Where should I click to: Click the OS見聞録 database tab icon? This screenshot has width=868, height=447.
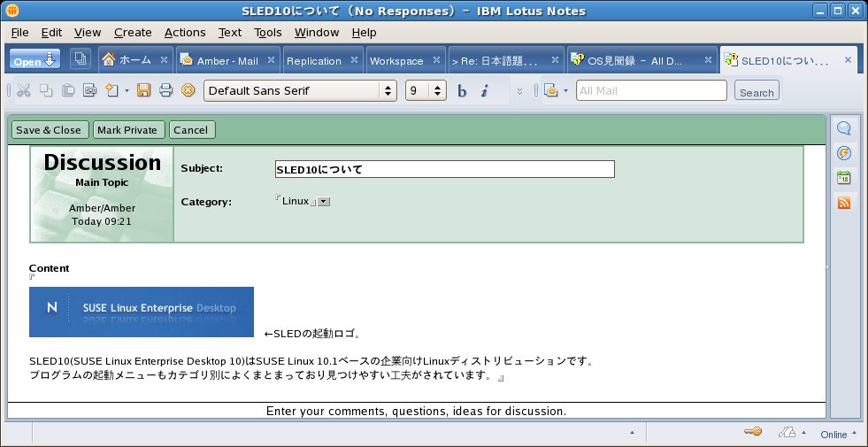[x=578, y=59]
